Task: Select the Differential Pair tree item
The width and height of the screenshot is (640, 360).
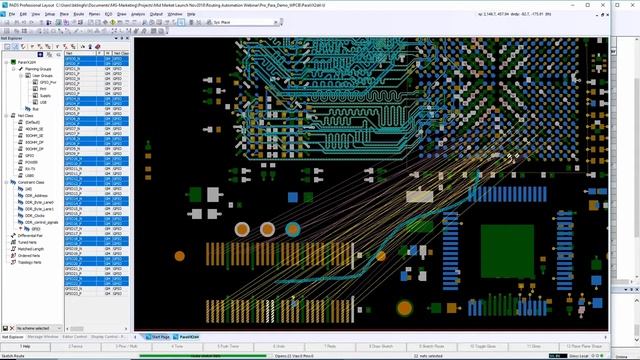Action: click(x=30, y=236)
